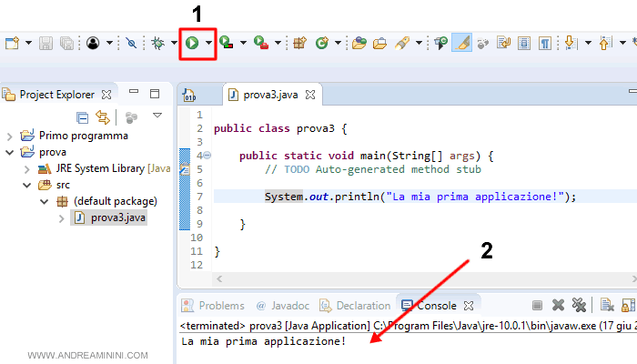This screenshot has width=637, height=364.
Task: Open Project Explorer view menu triangle
Action: (x=157, y=116)
